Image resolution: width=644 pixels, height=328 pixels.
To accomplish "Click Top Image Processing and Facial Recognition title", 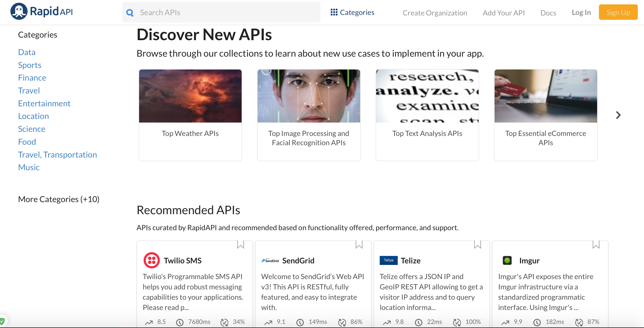I will point(309,138).
